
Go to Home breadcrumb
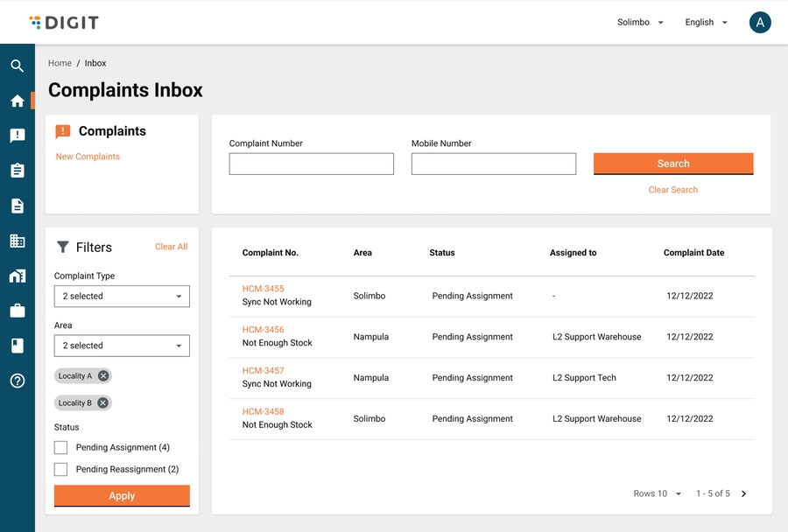pos(60,63)
